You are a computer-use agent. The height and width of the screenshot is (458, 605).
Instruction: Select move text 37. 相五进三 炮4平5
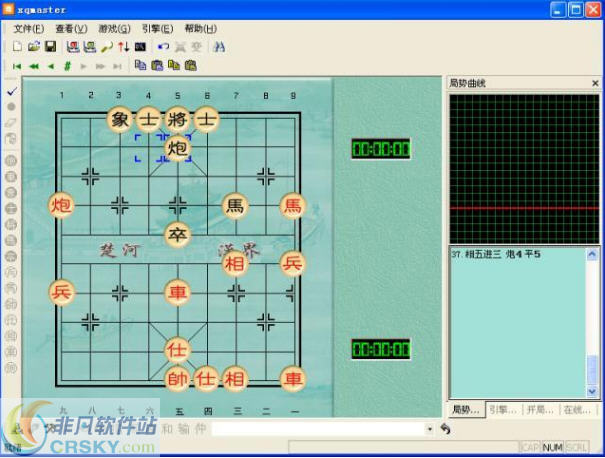point(496,254)
